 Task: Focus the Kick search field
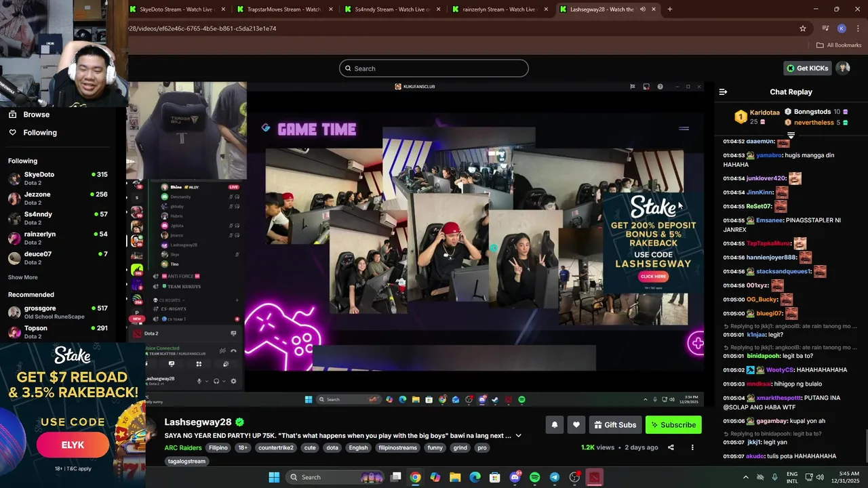click(434, 68)
